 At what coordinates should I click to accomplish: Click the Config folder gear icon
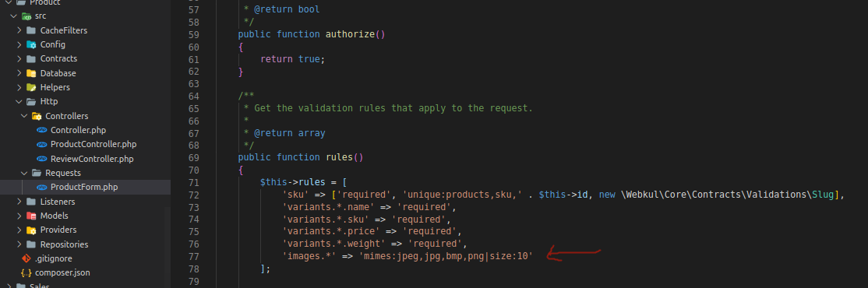tap(31, 45)
